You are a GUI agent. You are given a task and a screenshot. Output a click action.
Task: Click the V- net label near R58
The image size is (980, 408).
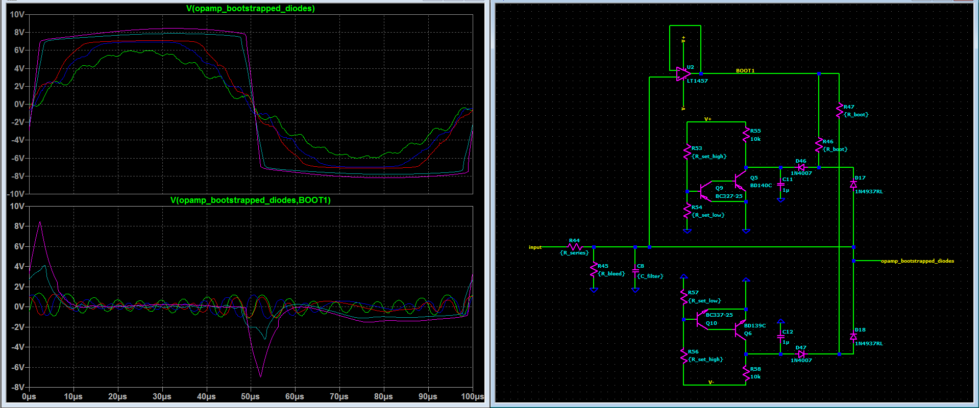pos(710,382)
